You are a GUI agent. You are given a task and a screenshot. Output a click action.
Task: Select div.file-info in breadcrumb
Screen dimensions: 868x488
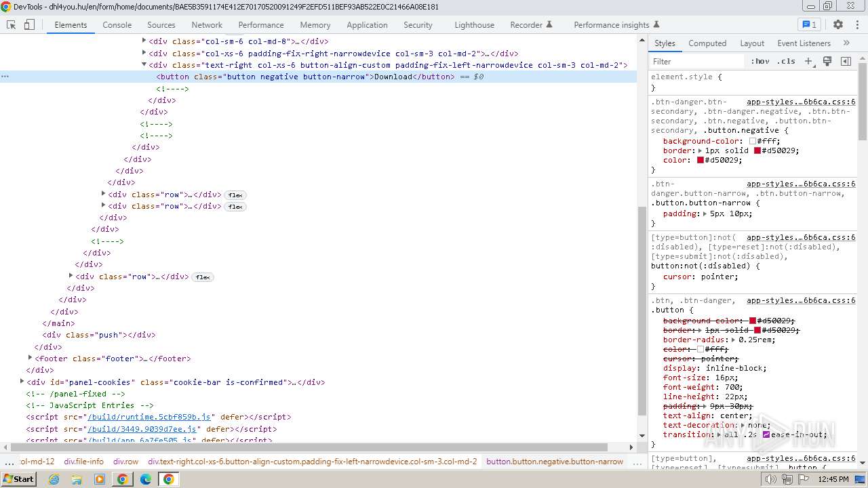click(x=84, y=462)
